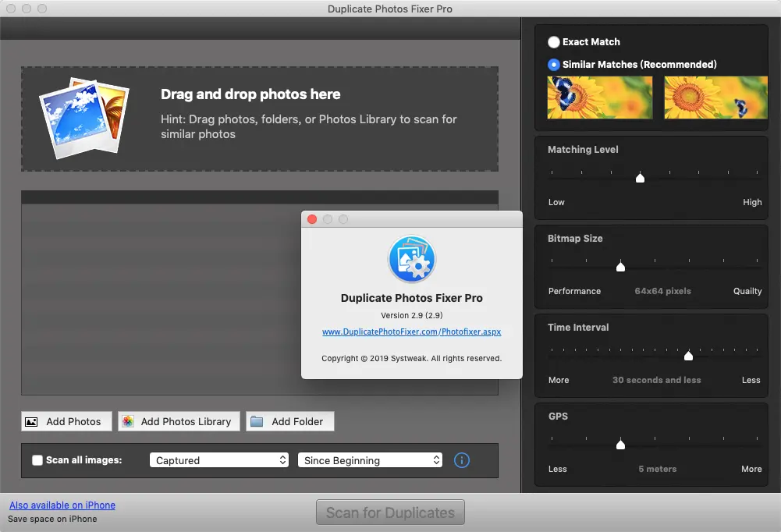Click the Add Folder button
Viewport: 781px width, 532px height.
[290, 421]
